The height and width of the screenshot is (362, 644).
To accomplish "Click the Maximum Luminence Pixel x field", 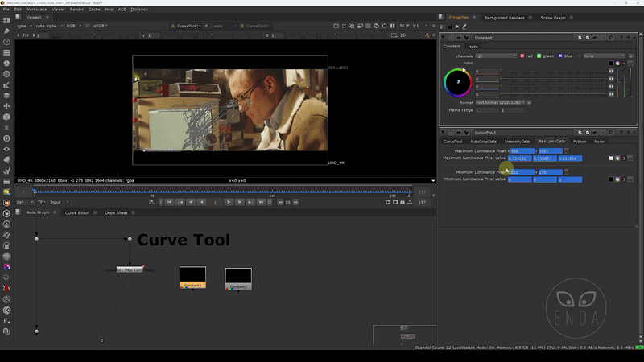I will pyautogui.click(x=522, y=151).
